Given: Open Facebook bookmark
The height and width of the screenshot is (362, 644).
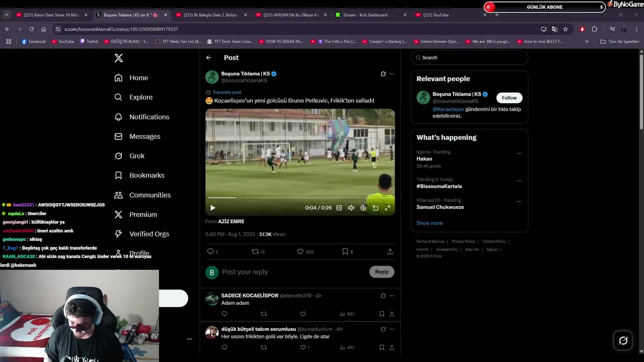Looking at the screenshot, I should coord(34,42).
